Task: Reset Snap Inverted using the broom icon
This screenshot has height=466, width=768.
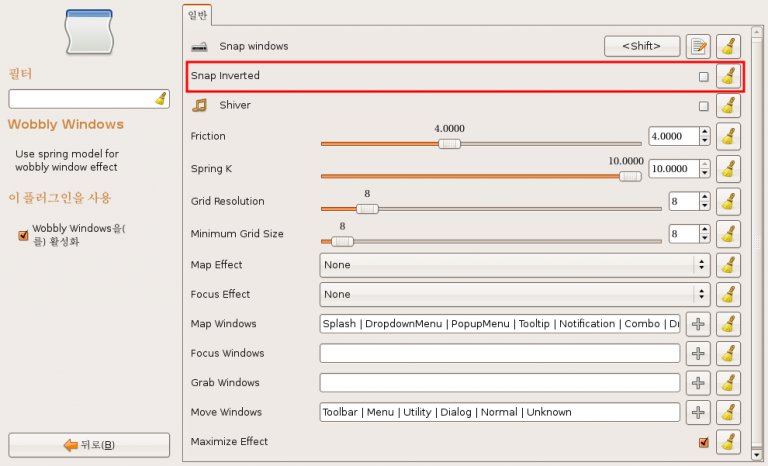Action: (728, 76)
